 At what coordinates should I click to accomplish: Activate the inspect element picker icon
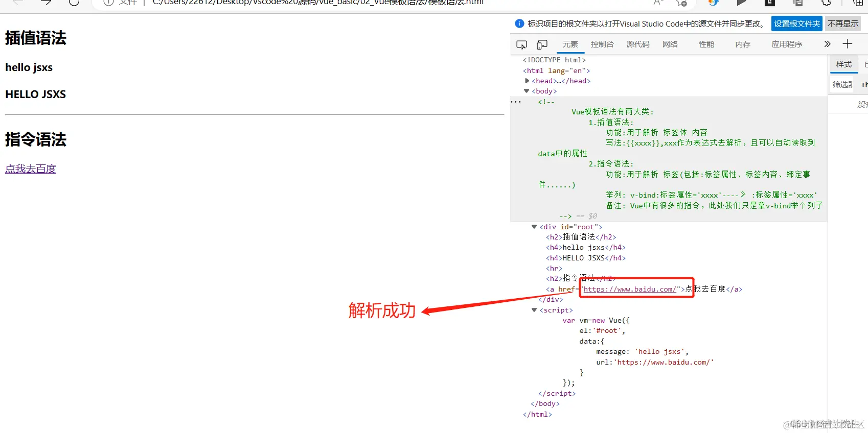click(x=521, y=45)
